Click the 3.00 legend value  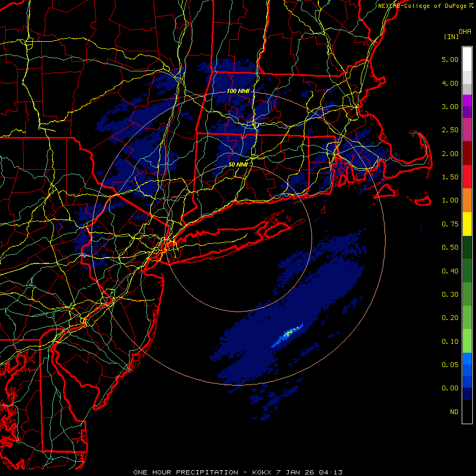pos(450,106)
